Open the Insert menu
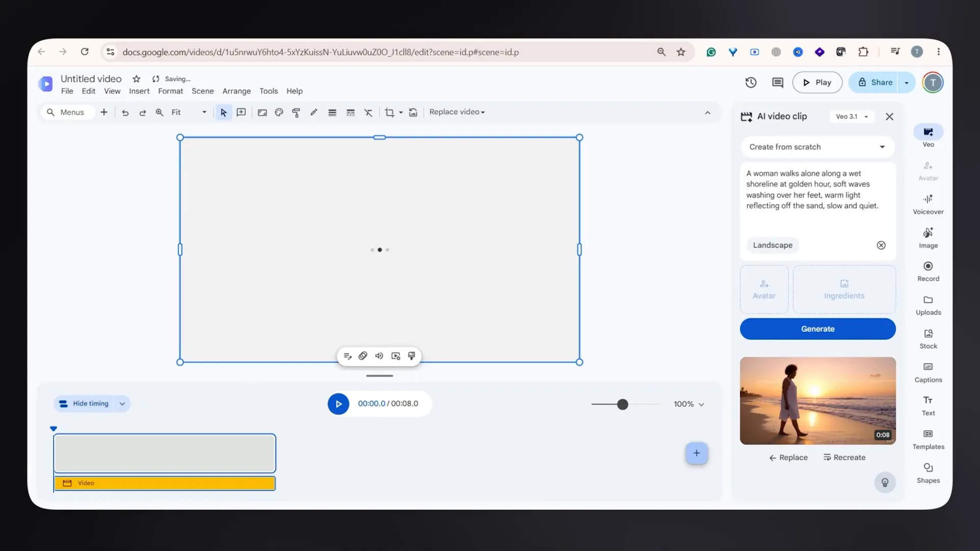980x551 pixels. [139, 91]
